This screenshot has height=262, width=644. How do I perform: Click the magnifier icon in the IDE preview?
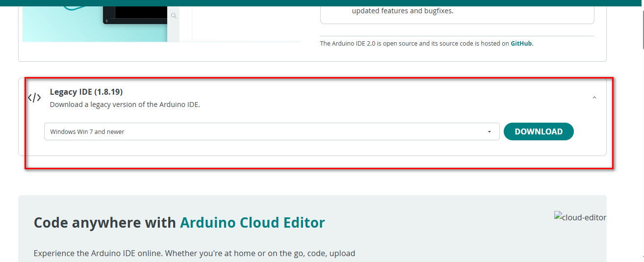(x=174, y=16)
